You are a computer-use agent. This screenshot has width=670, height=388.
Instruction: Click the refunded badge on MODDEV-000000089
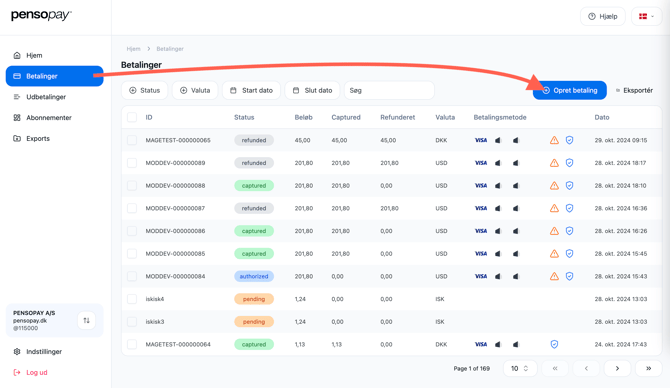(x=254, y=163)
